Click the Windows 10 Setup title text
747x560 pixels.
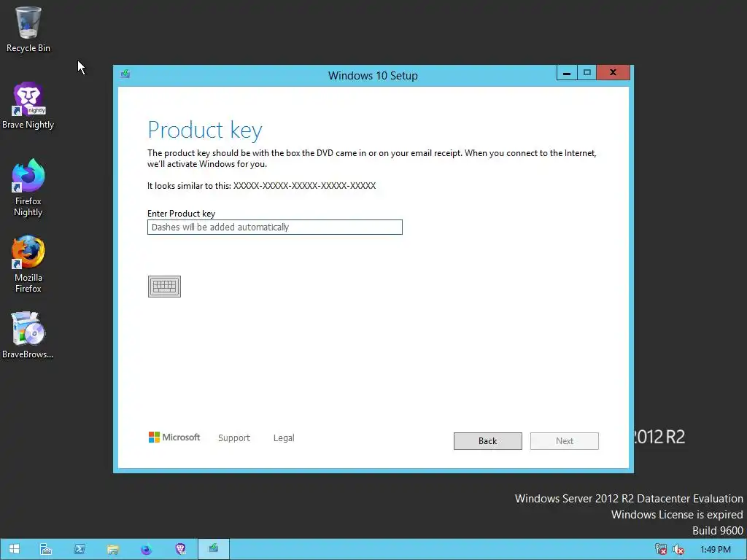tap(373, 75)
